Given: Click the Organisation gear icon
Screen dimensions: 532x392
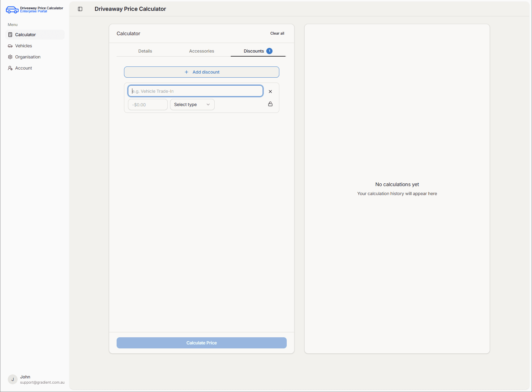Looking at the screenshot, I should (x=10, y=57).
